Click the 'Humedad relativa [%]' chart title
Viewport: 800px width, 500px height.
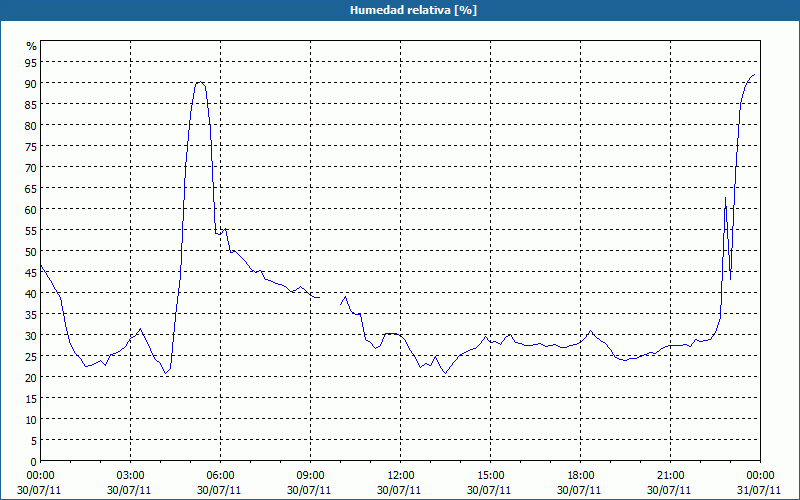click(413, 10)
